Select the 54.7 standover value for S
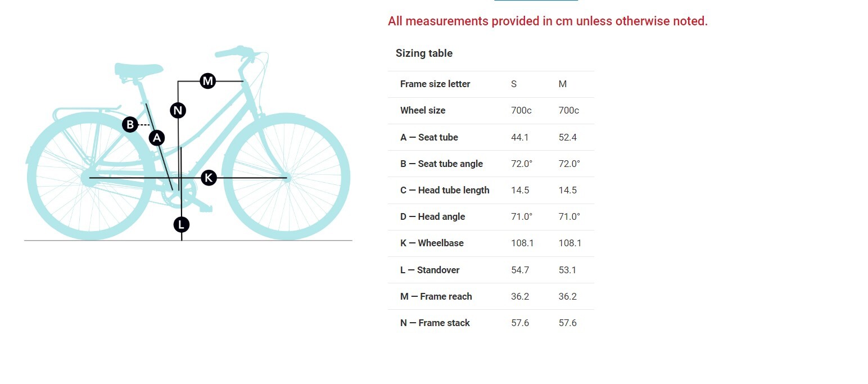 520,270
